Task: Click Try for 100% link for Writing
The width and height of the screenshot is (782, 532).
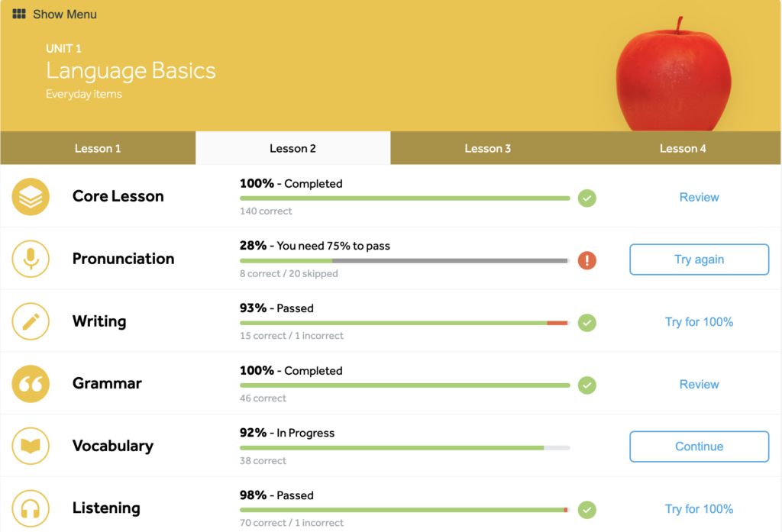Action: pos(699,322)
